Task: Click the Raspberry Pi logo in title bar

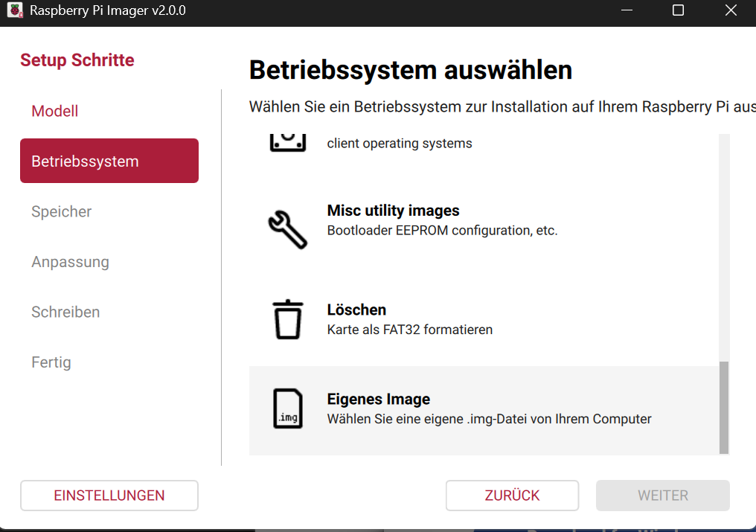Action: (14, 10)
